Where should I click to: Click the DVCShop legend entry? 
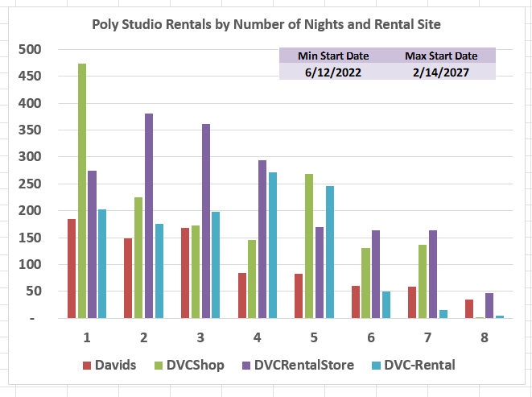point(189,365)
